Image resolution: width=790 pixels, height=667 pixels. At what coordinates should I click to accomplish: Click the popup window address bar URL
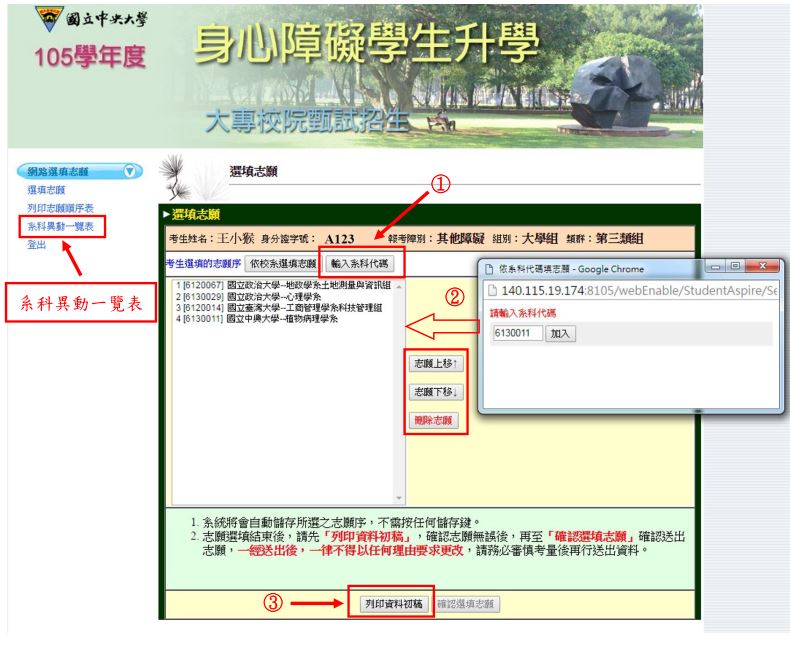pos(639,291)
